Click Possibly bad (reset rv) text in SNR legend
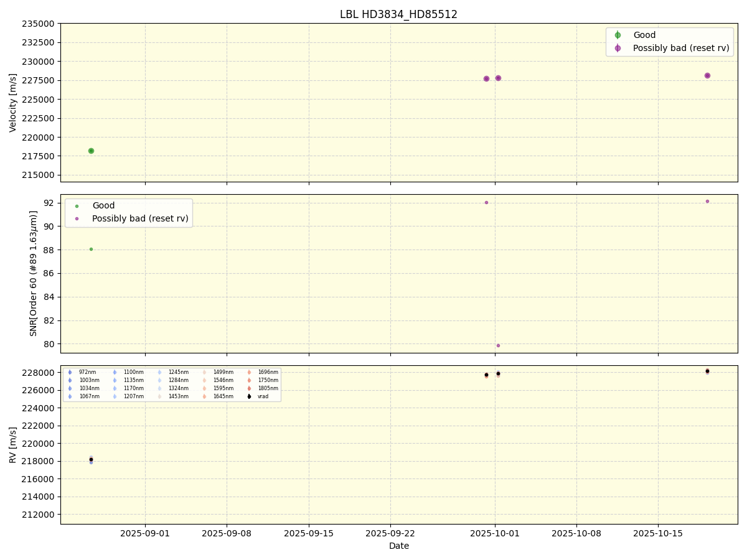The height and width of the screenshot is (560, 747). (x=140, y=218)
